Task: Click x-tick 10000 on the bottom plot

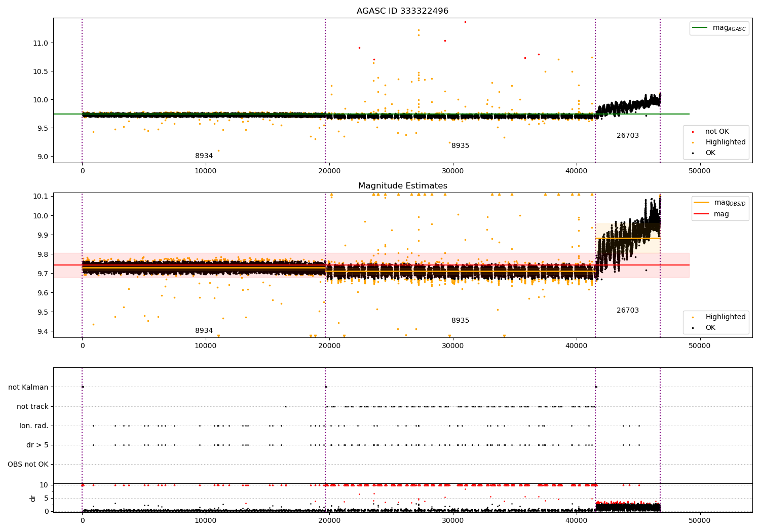Action: [x=206, y=521]
